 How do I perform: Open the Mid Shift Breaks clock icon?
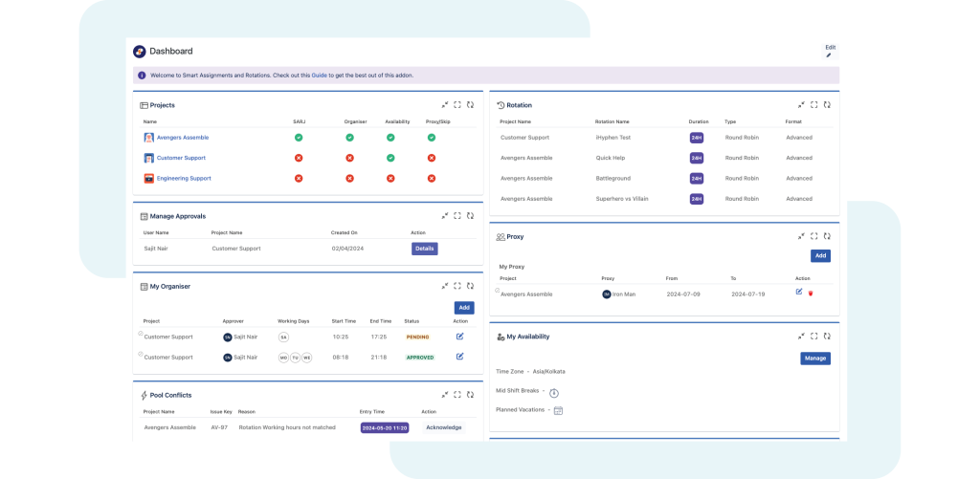[x=554, y=392]
